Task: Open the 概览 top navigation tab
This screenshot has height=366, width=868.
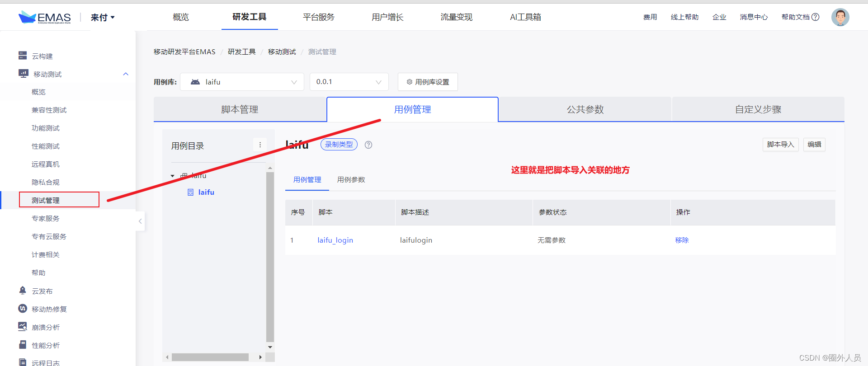Action: [181, 17]
